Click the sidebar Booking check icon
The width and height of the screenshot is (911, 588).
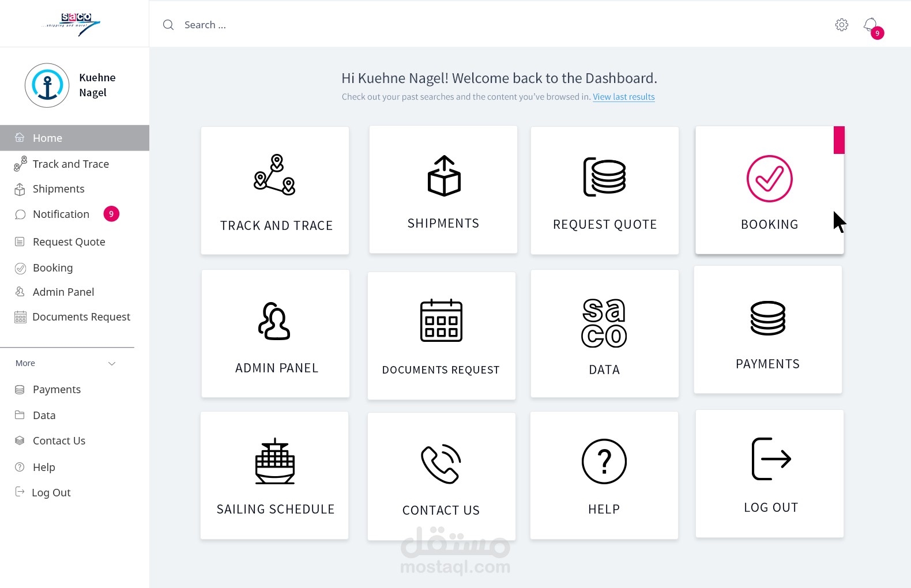[20, 268]
